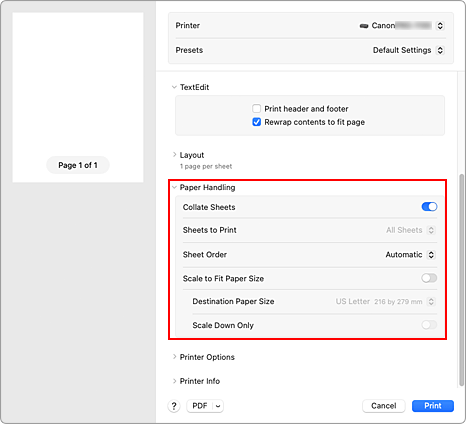Click the page preview thumbnail

(78, 97)
